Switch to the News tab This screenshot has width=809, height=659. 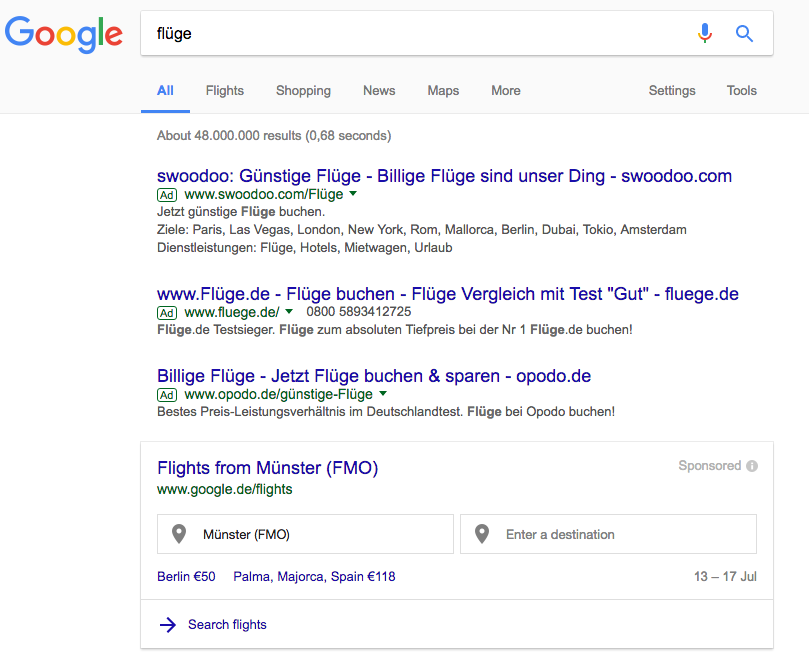pyautogui.click(x=379, y=90)
